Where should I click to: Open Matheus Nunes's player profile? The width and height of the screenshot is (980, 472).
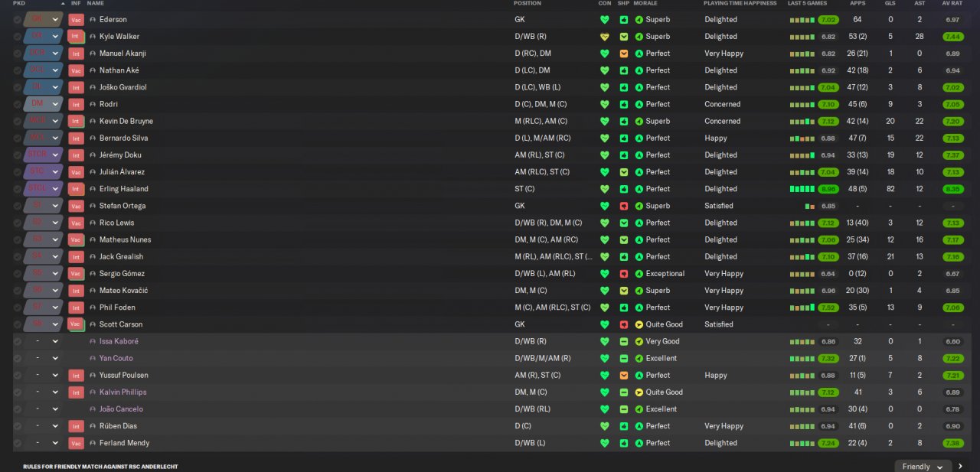126,240
